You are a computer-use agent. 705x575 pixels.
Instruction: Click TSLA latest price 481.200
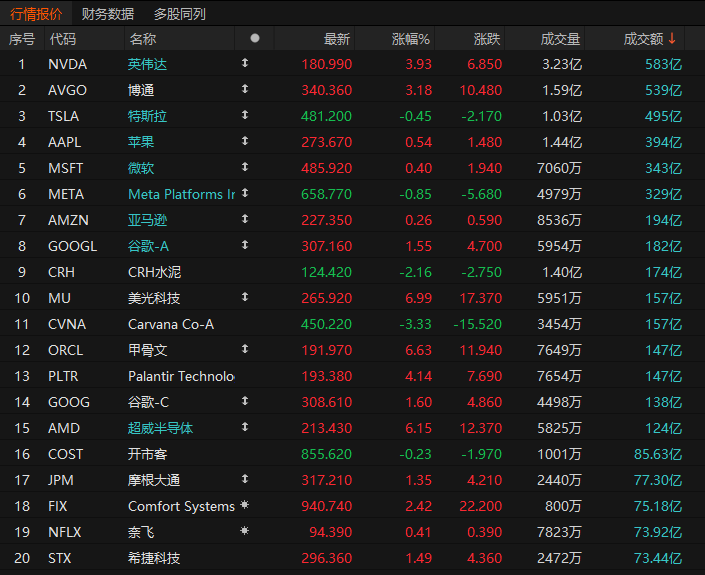coord(326,116)
